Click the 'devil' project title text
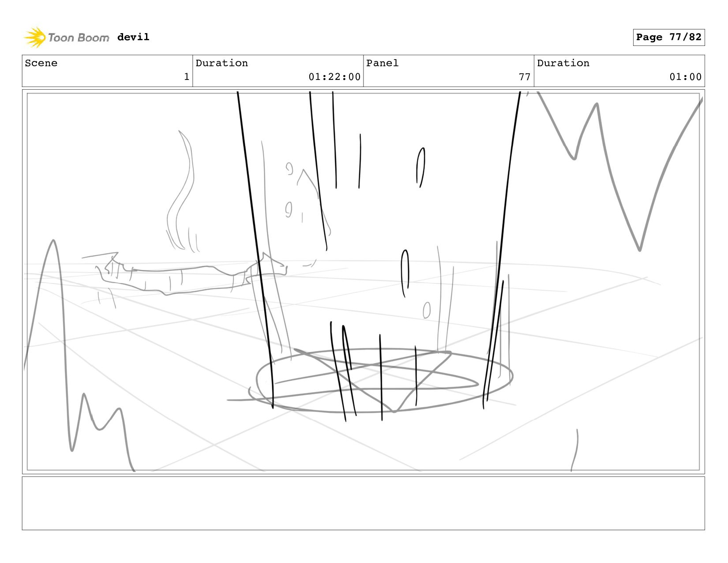 [133, 37]
